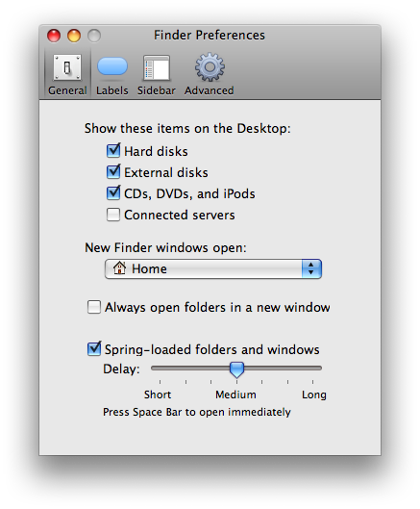Open Advanced preferences gear icon
The height and width of the screenshot is (509, 420).
[210, 66]
